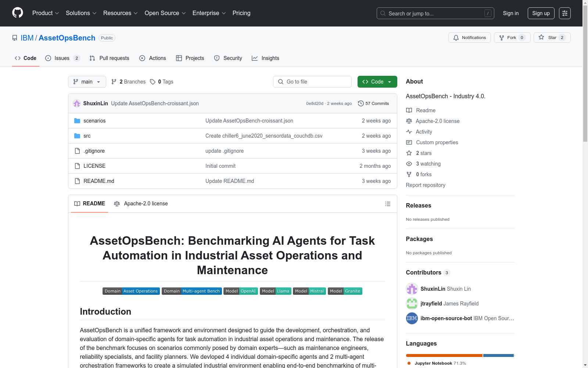The image size is (588, 368).
Task: Click the Model Llama badge
Action: [x=276, y=291]
